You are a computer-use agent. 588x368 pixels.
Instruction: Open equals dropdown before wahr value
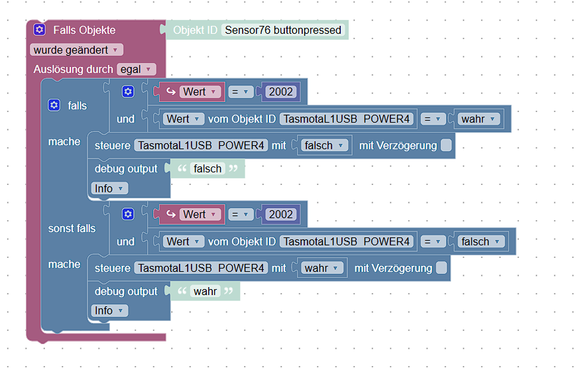coord(433,119)
